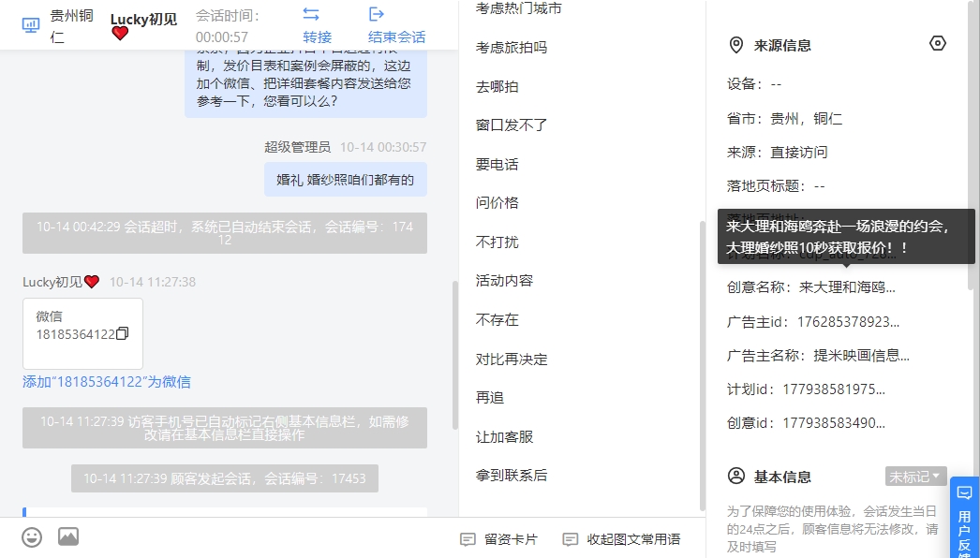Screen dimensions: 980x558
Task: Click the 结束会话 exit icon
Action: click(376, 14)
